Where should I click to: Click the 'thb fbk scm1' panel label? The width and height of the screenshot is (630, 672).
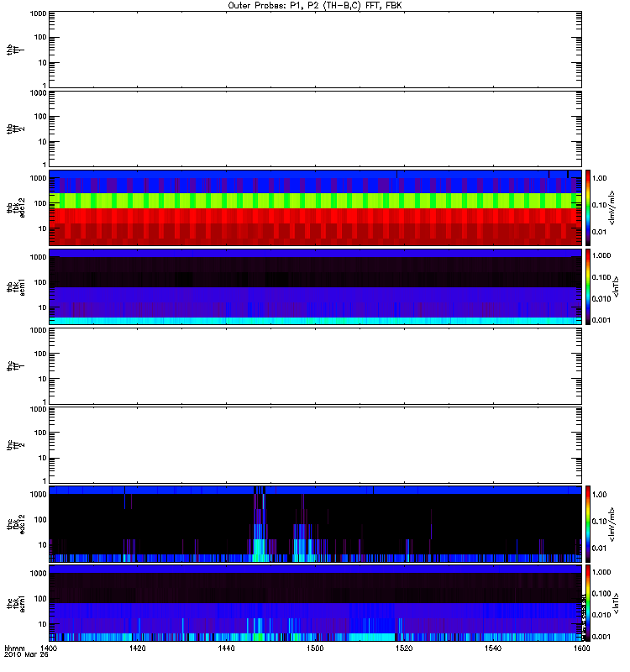point(15,287)
